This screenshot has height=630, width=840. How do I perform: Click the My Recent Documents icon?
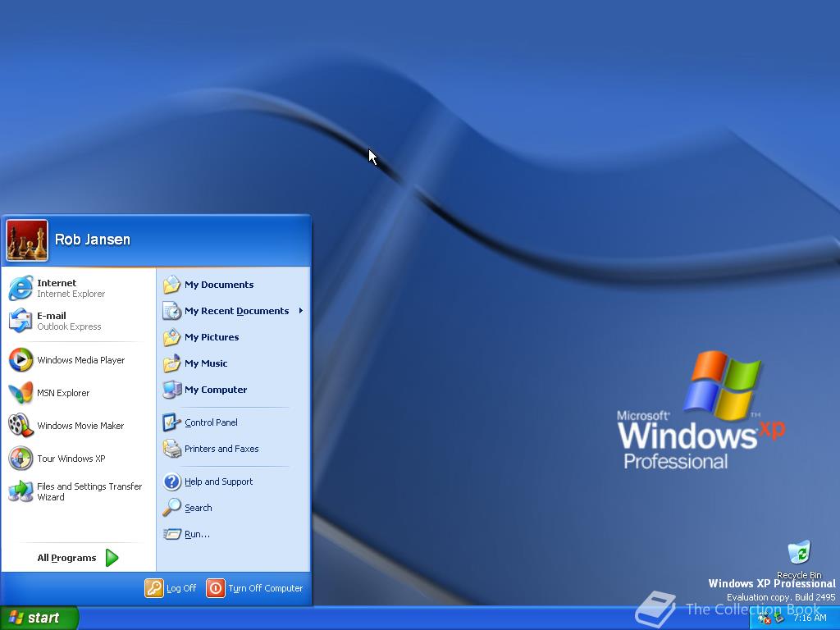171,311
